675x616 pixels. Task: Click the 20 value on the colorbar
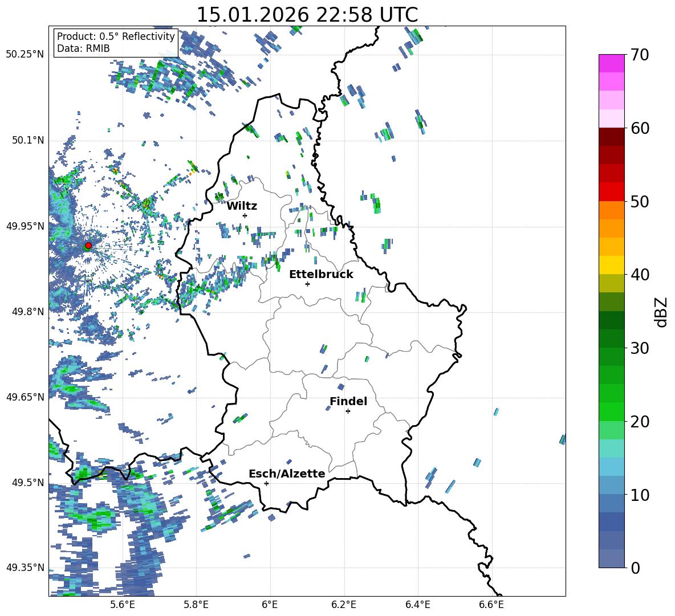pyautogui.click(x=640, y=422)
